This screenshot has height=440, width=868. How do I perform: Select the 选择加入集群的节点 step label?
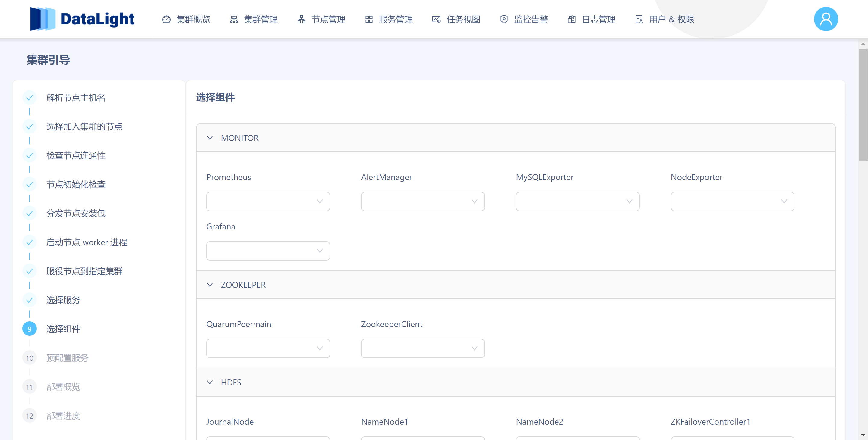(x=84, y=126)
